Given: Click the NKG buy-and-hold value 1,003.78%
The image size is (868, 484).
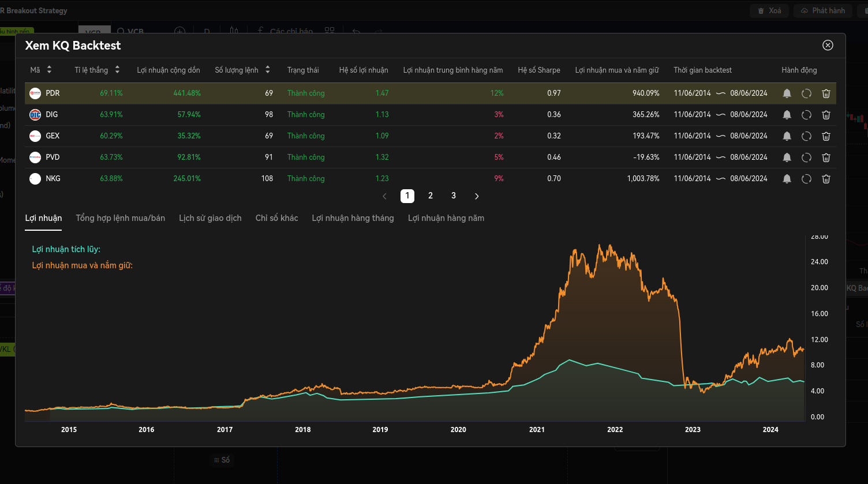Looking at the screenshot, I should (x=643, y=178).
